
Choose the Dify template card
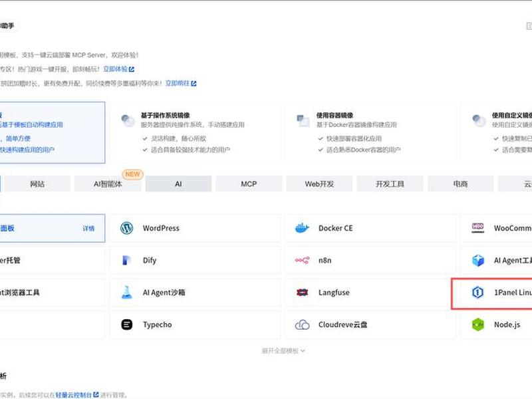click(195, 260)
